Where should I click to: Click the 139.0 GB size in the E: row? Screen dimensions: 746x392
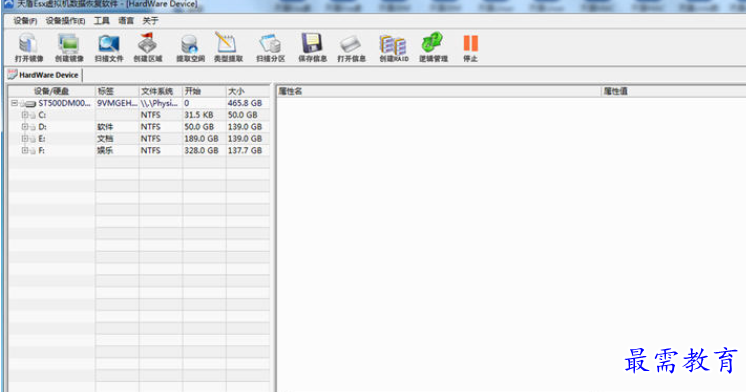pos(245,139)
